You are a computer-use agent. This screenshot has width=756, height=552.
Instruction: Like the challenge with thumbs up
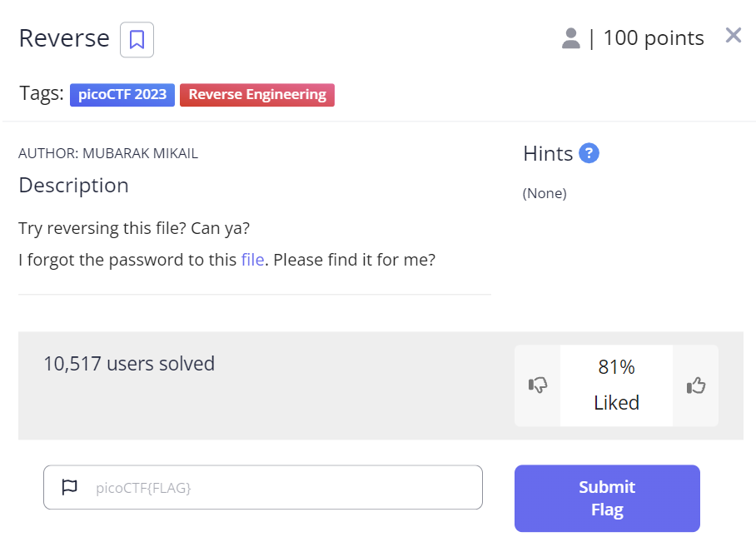(x=695, y=385)
